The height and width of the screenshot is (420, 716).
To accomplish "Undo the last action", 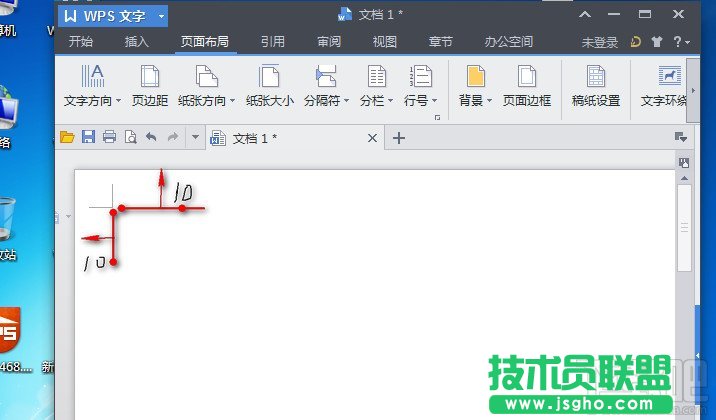I will pos(151,137).
